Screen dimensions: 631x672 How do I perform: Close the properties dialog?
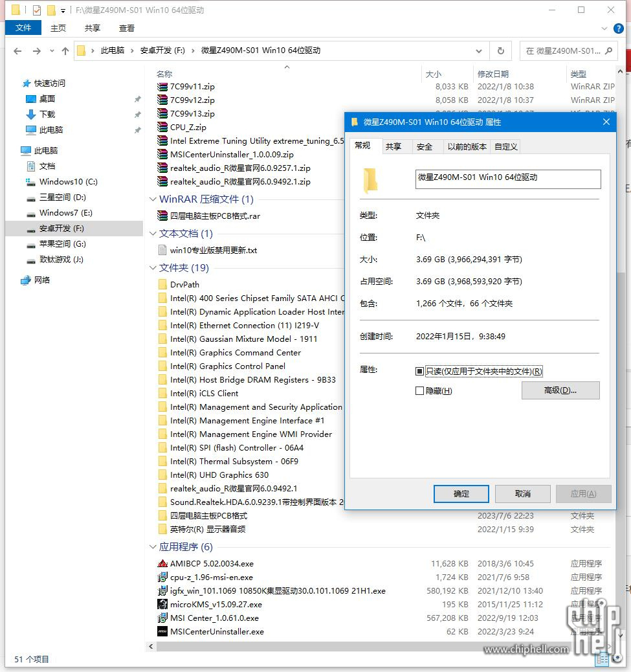[x=606, y=122]
